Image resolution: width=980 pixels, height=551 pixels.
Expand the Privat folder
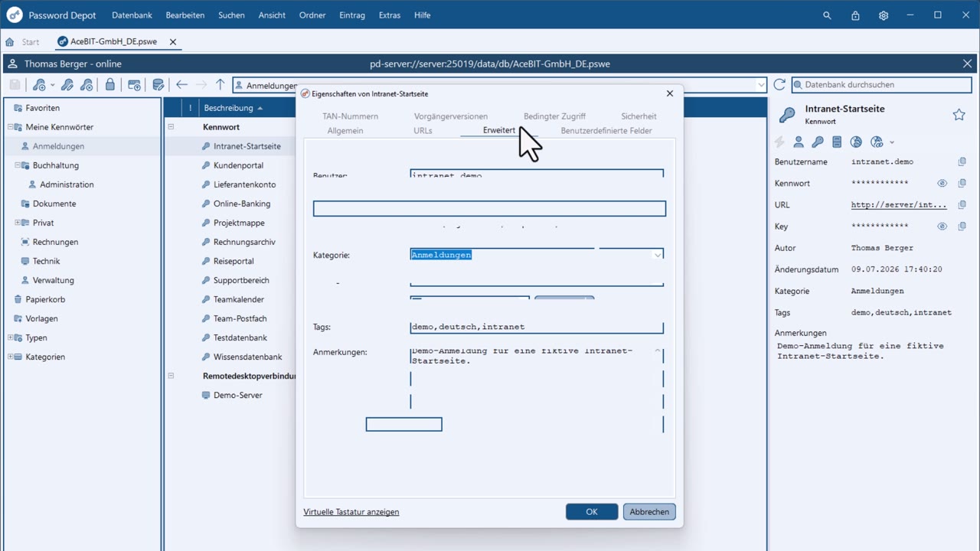[18, 223]
